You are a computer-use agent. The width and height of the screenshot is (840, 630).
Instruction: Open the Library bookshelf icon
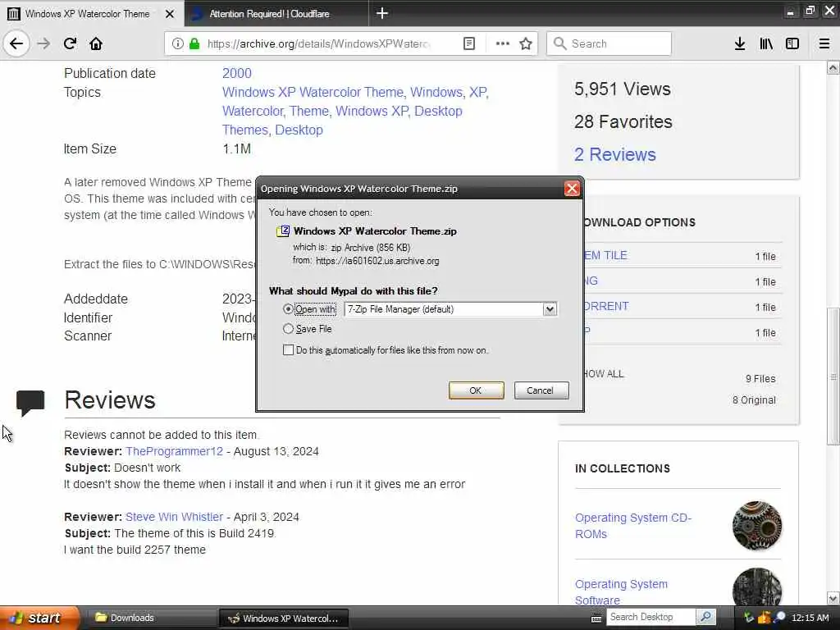pos(766,43)
